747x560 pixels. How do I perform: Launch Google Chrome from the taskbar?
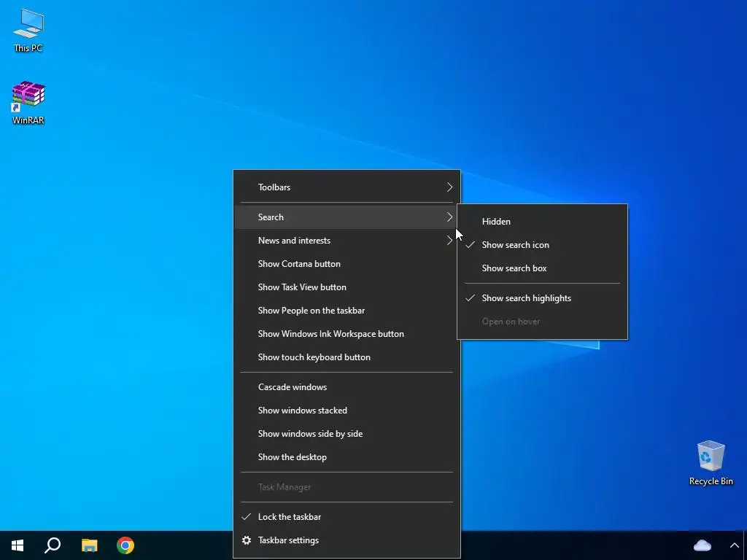(125, 545)
